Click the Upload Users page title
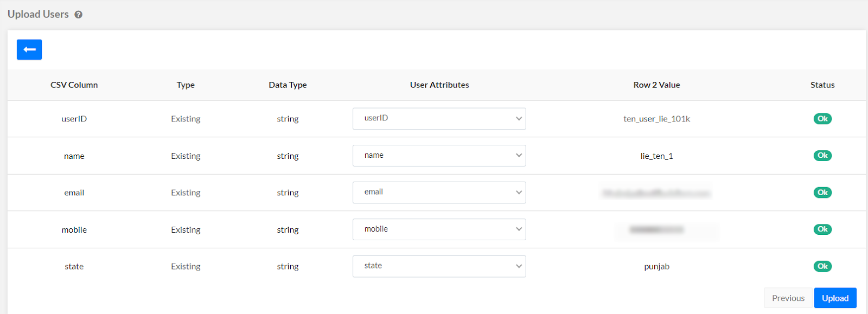868x314 pixels. (x=38, y=15)
